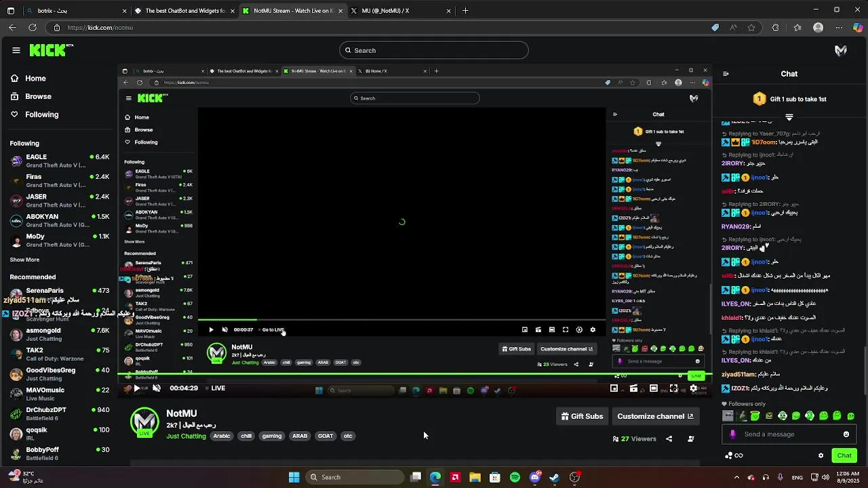Switch the player to theater mode

654,388
